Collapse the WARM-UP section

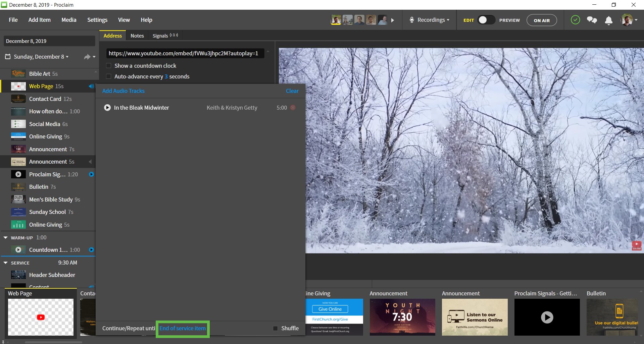pos(5,237)
